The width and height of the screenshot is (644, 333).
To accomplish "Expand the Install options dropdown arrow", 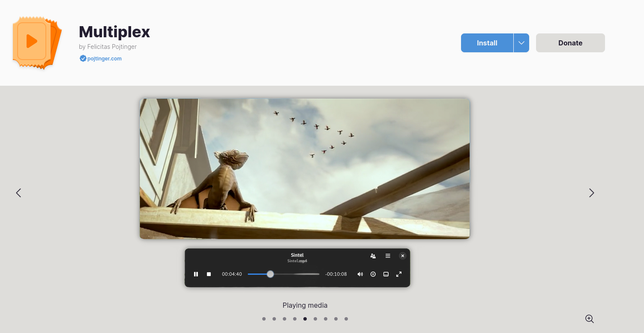I will tap(521, 43).
